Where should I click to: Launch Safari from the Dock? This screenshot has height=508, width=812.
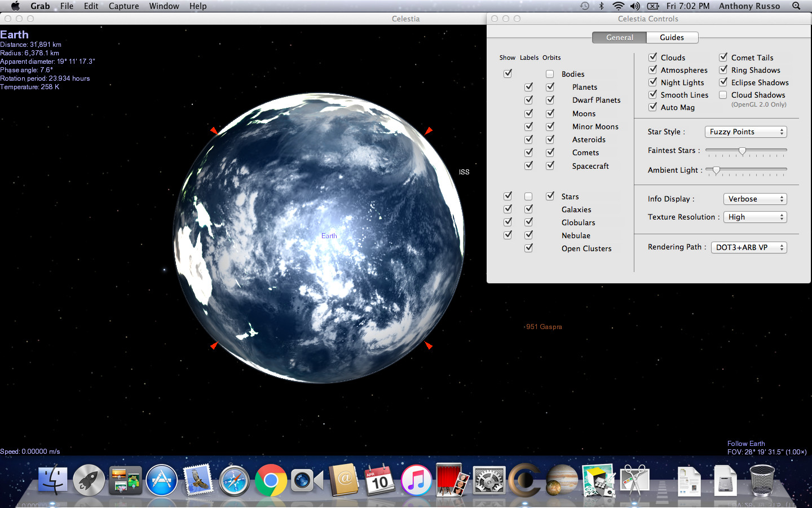(234, 480)
